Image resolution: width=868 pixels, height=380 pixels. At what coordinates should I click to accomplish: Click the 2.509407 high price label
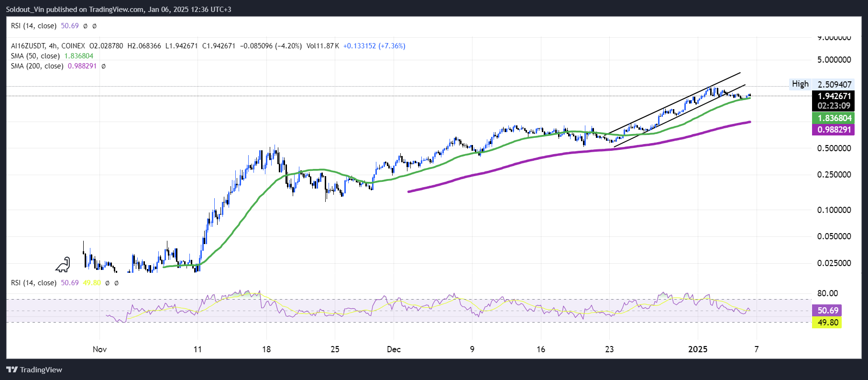click(835, 84)
